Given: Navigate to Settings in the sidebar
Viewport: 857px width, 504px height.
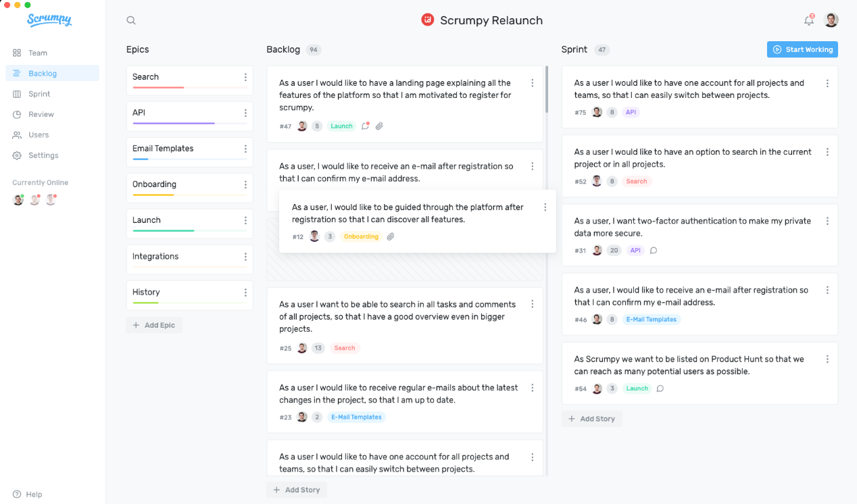Looking at the screenshot, I should point(43,155).
